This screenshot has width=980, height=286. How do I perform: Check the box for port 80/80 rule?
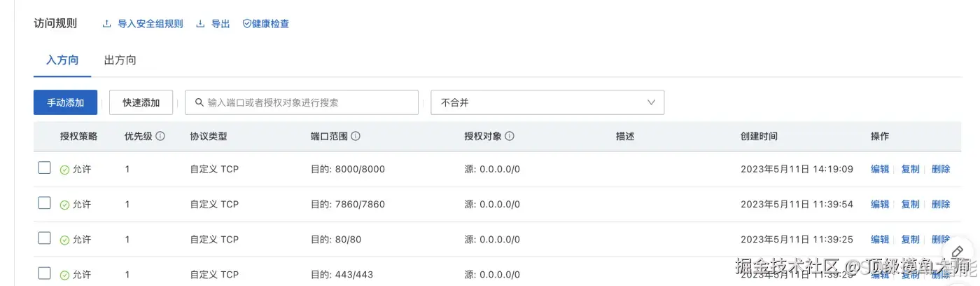click(x=44, y=238)
